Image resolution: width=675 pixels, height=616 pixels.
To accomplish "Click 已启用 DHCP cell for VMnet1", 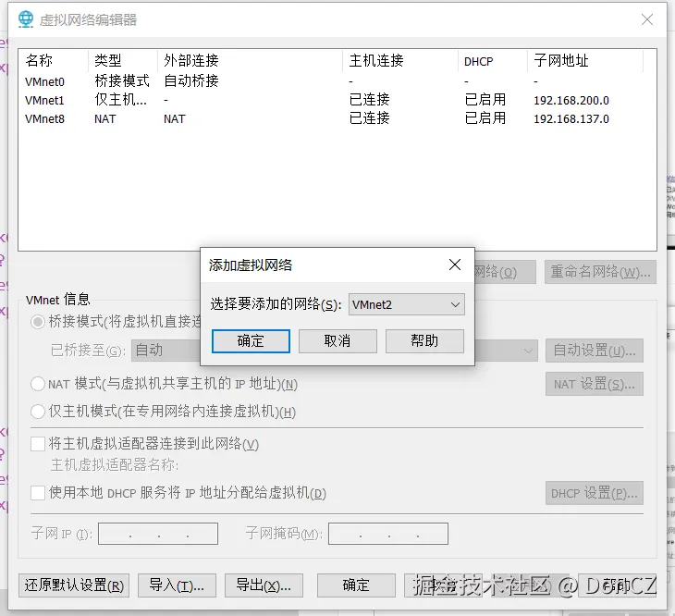I will (485, 100).
